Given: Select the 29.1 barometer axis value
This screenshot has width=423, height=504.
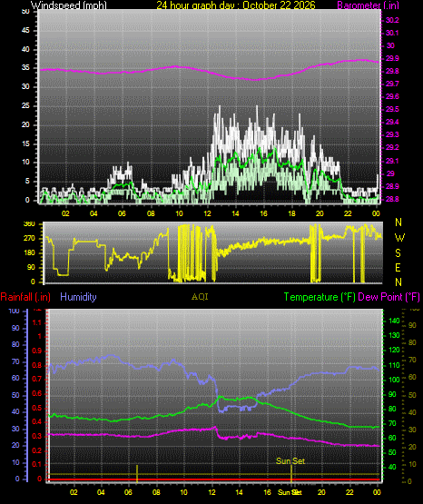Looking at the screenshot, I should [392, 161].
